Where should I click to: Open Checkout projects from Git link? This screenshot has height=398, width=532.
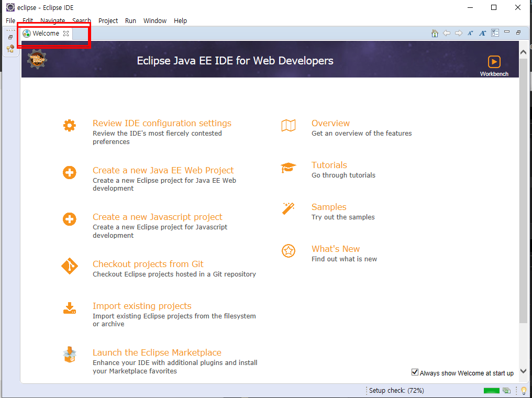click(x=148, y=264)
